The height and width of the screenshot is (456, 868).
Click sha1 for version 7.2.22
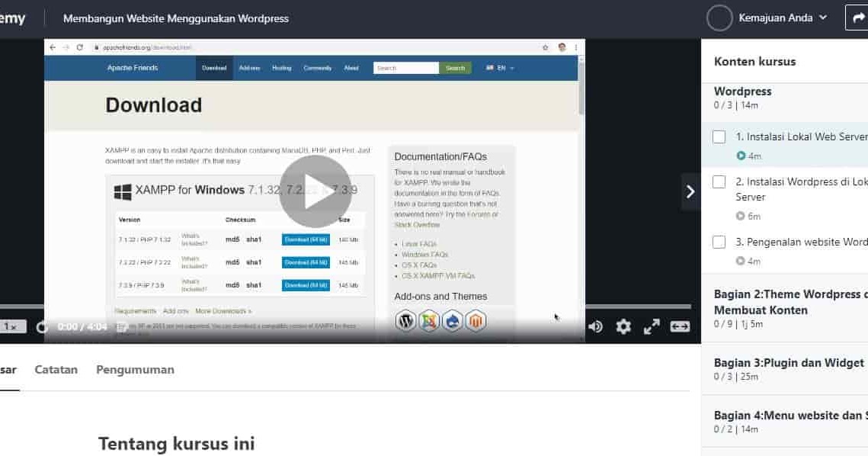[254, 262]
